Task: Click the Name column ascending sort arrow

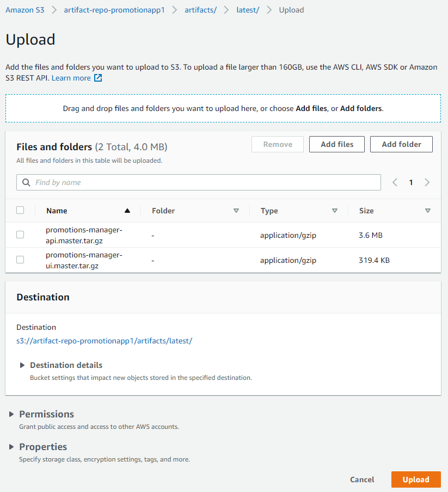Action: (x=127, y=211)
